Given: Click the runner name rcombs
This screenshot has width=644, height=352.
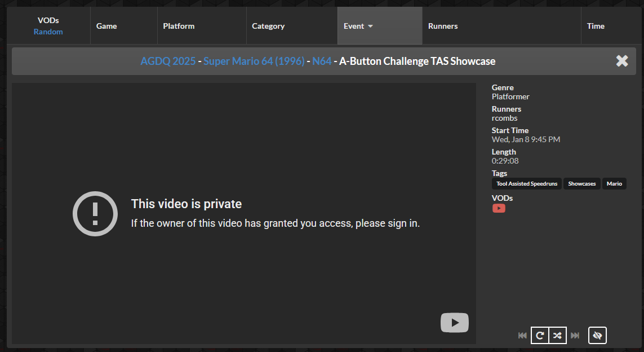Looking at the screenshot, I should [x=504, y=118].
